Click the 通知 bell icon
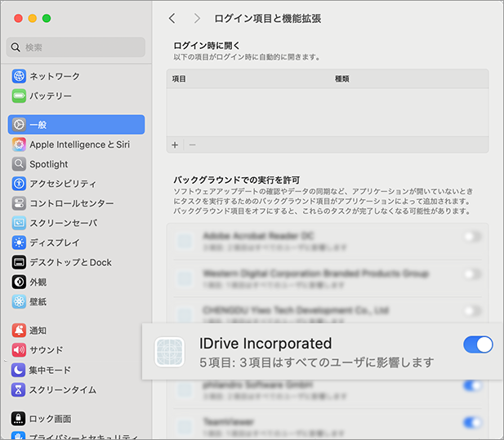Screen dimensions: 504x440 [x=19, y=330]
